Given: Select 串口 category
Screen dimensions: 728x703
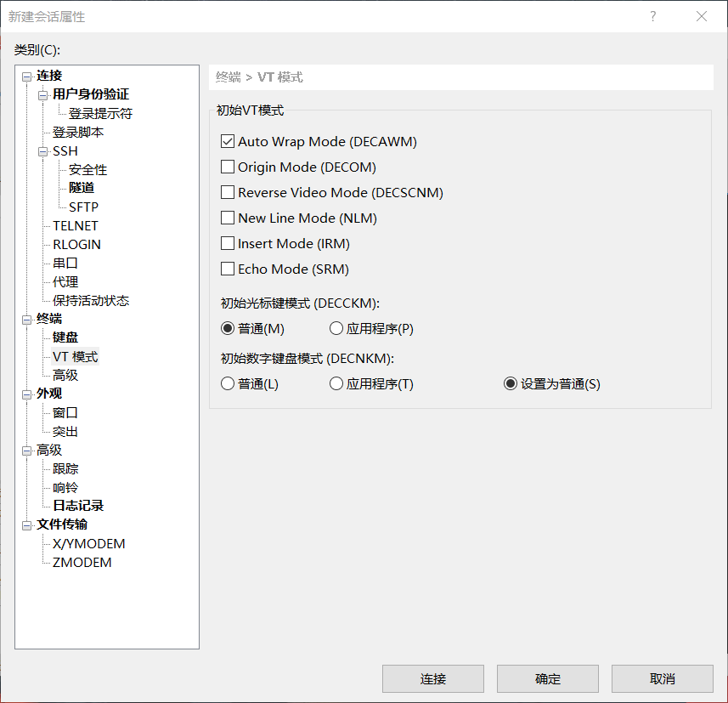Looking at the screenshot, I should [x=65, y=263].
